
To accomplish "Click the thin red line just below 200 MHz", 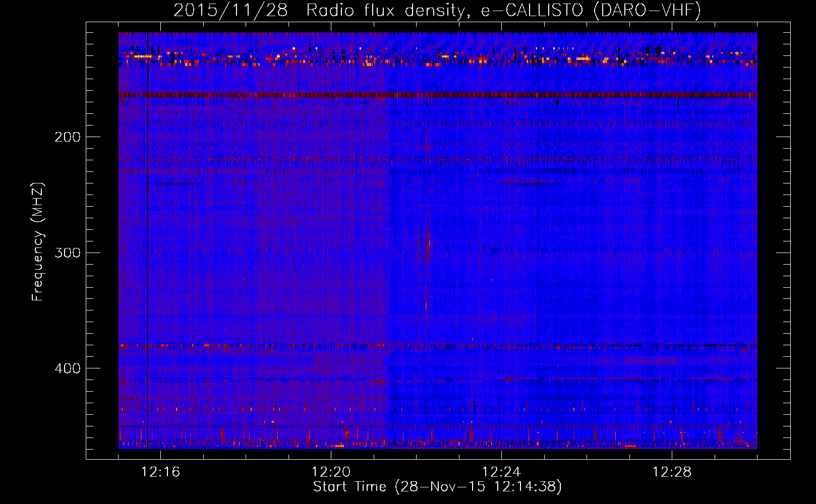I will [437, 158].
